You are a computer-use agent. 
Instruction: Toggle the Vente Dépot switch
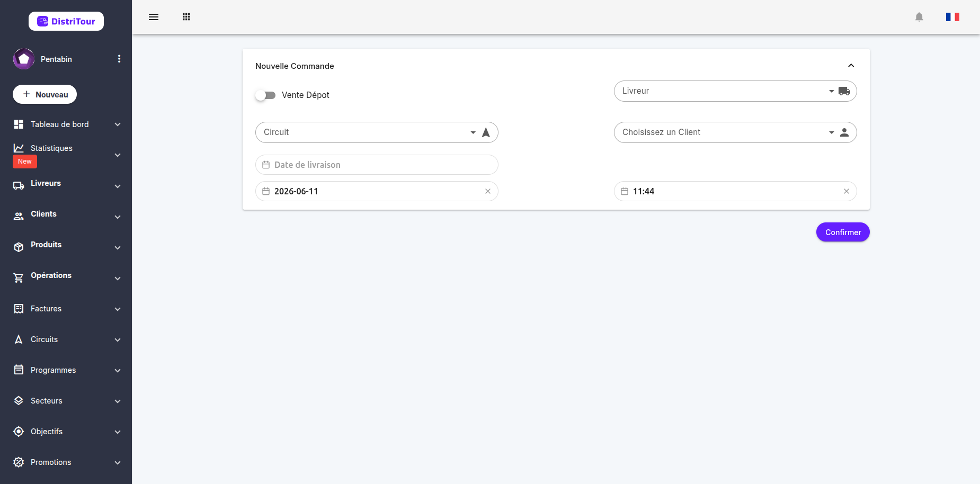[265, 95]
